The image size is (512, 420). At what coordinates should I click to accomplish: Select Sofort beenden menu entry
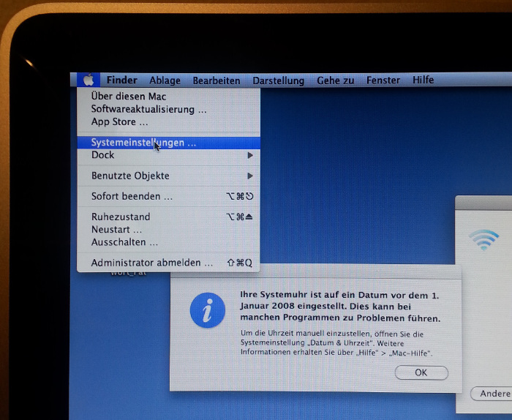coord(168,196)
